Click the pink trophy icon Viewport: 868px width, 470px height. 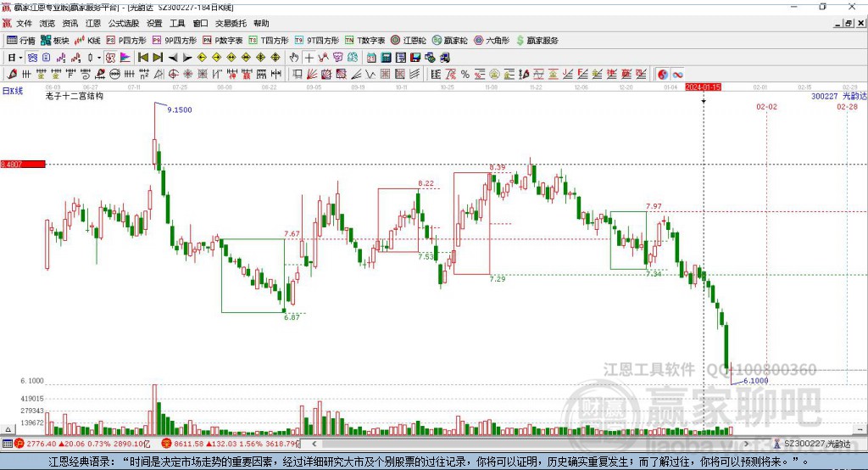coord(337,58)
